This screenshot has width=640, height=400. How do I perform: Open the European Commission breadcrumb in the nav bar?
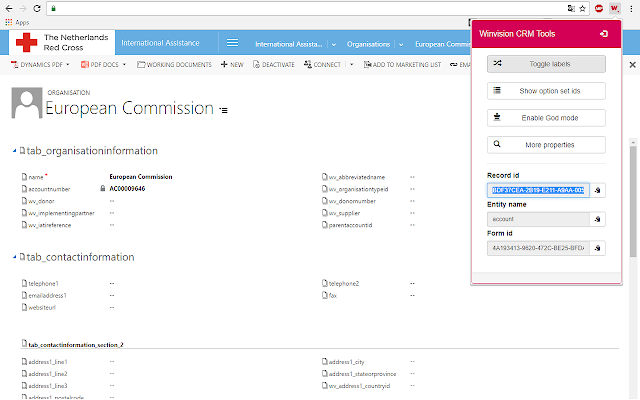(x=443, y=44)
